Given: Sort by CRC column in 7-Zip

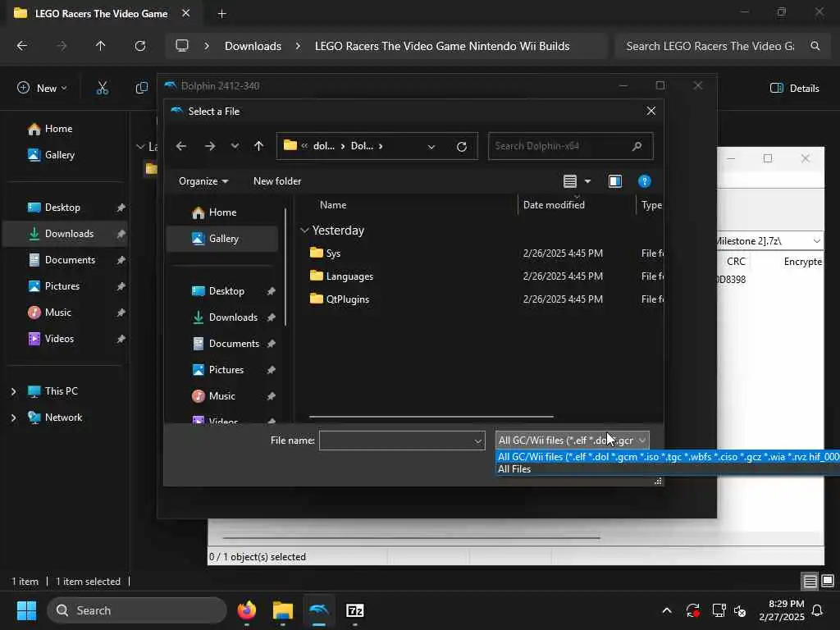Looking at the screenshot, I should [x=736, y=262].
